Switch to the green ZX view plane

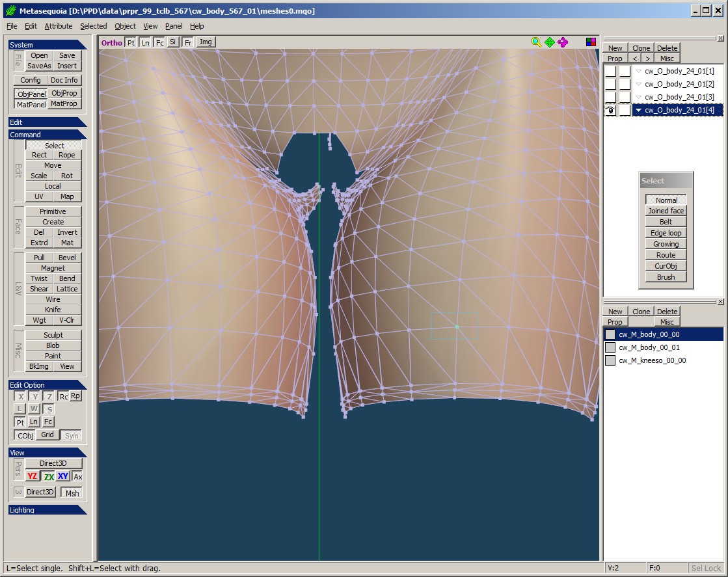(x=48, y=476)
